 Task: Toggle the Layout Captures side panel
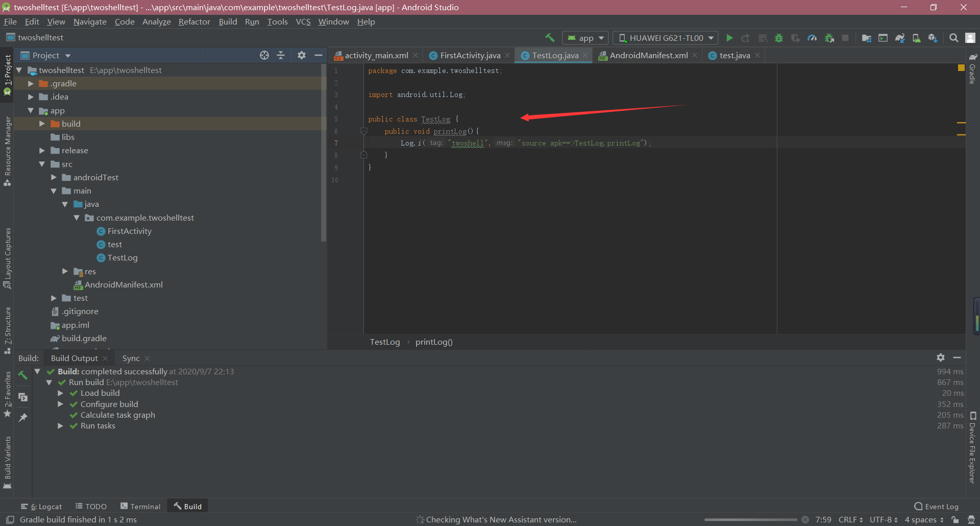point(7,259)
